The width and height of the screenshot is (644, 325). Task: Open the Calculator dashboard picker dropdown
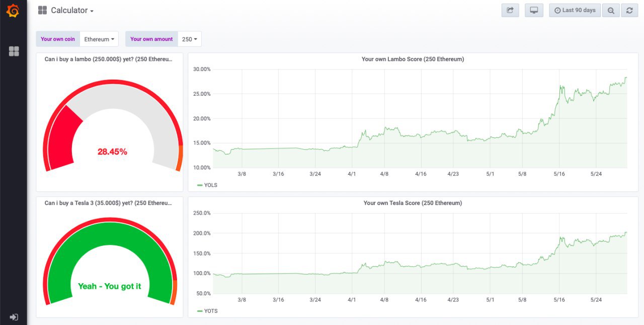[x=66, y=10]
